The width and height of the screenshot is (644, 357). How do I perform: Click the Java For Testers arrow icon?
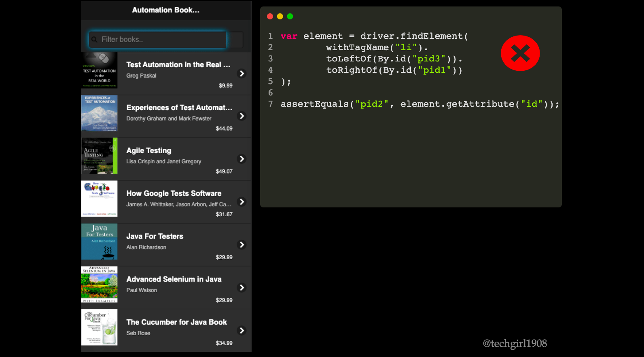click(x=241, y=245)
